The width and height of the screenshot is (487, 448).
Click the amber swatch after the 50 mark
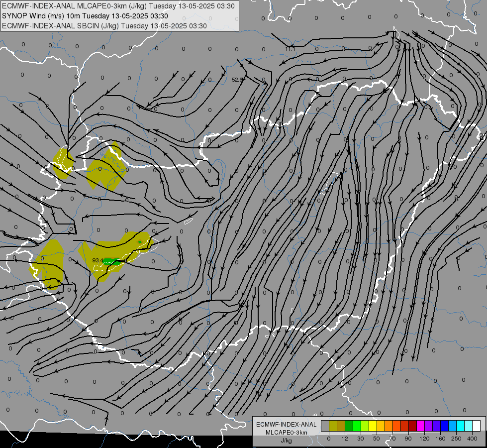[x=381, y=426]
